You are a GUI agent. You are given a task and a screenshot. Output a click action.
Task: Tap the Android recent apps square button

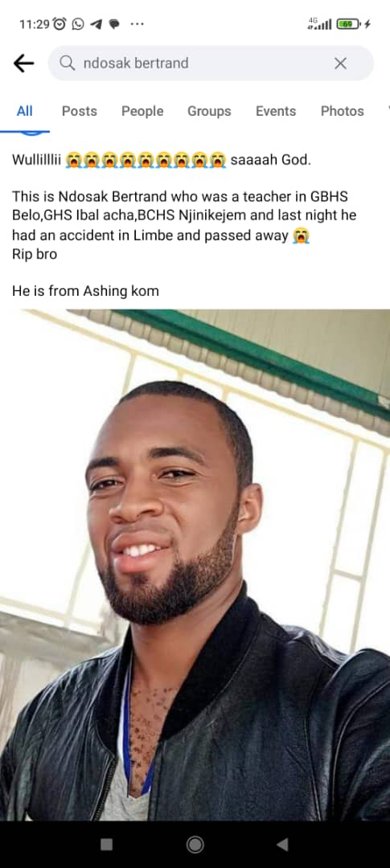(106, 844)
